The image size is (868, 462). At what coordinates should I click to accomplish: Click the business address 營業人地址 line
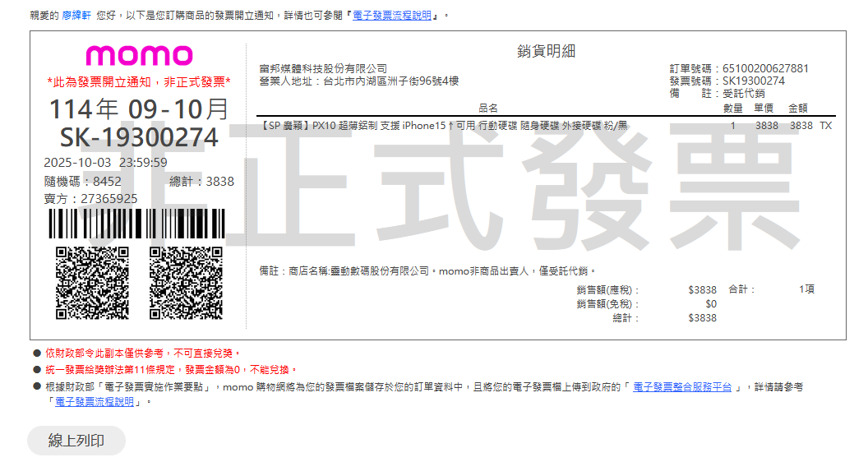tap(358, 81)
